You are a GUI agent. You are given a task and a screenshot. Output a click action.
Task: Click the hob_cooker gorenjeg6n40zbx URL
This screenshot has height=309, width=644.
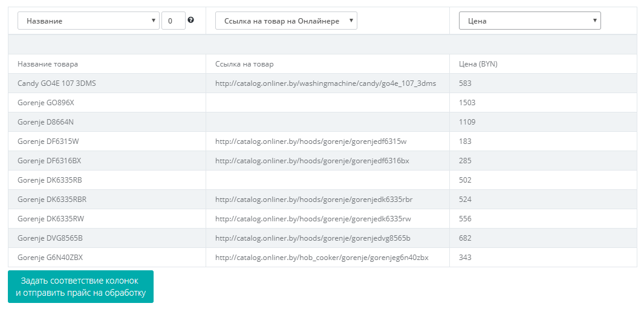(322, 258)
